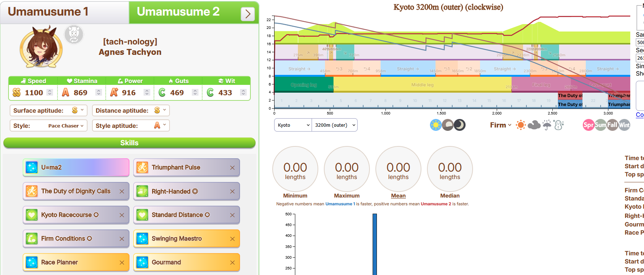The image size is (644, 275).
Task: Adjust Speed value stepper arrows
Action: [x=50, y=92]
